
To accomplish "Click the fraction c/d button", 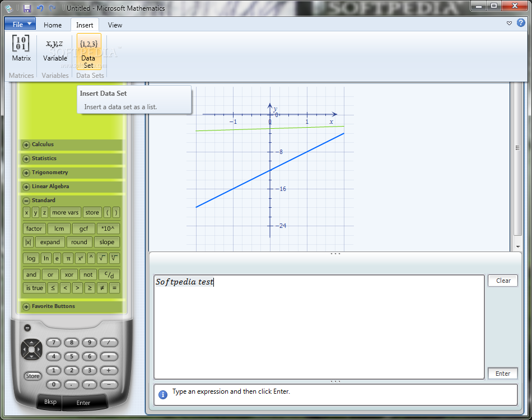I will 109,274.
